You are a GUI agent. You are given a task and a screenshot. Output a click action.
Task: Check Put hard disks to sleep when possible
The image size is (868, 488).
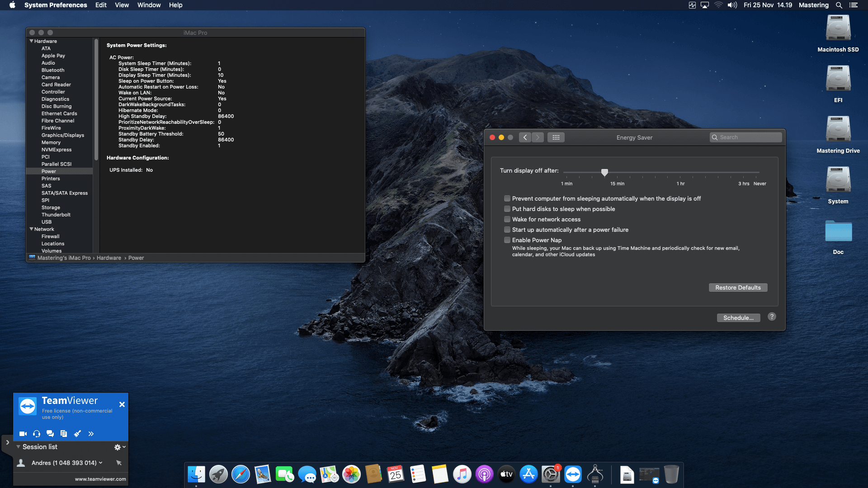[x=507, y=209]
